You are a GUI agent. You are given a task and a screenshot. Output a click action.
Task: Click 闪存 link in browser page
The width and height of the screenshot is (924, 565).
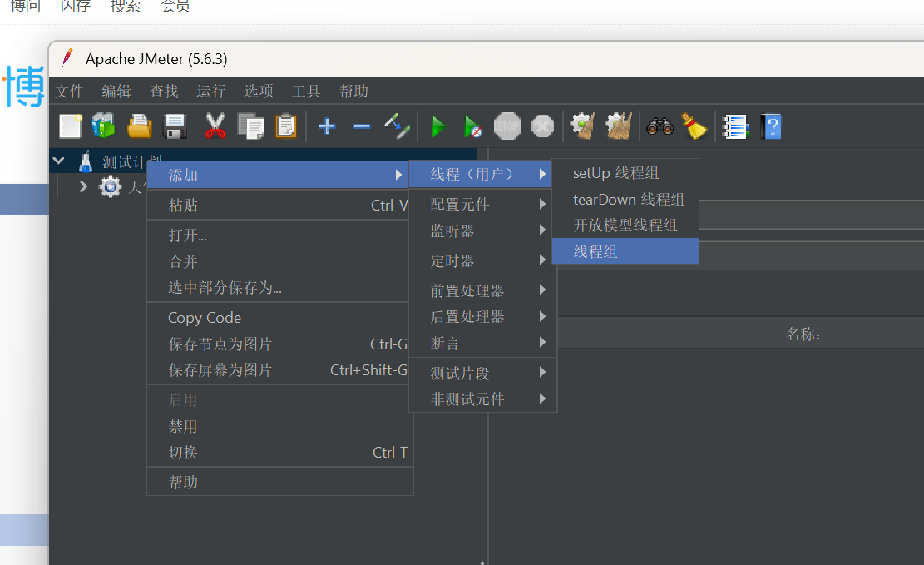(76, 6)
